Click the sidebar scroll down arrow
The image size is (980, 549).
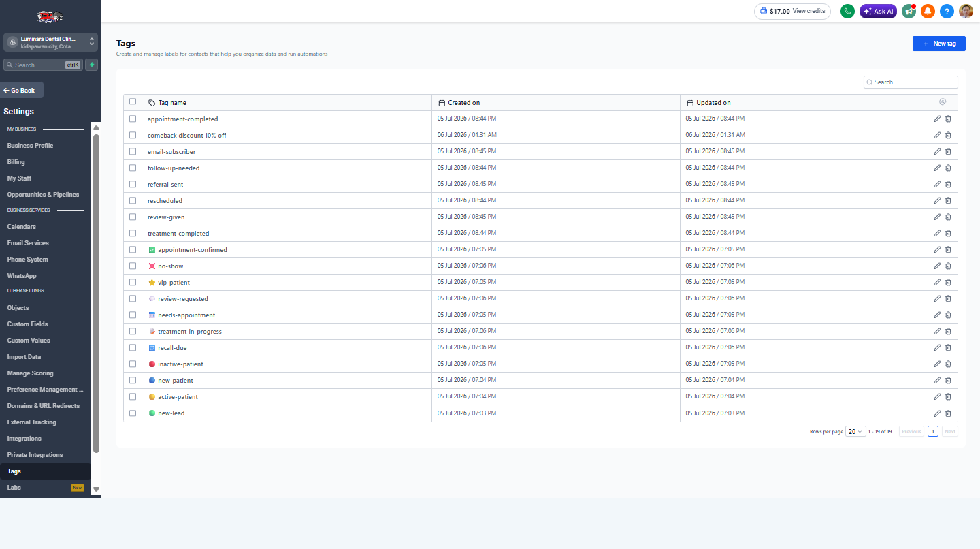click(96, 489)
